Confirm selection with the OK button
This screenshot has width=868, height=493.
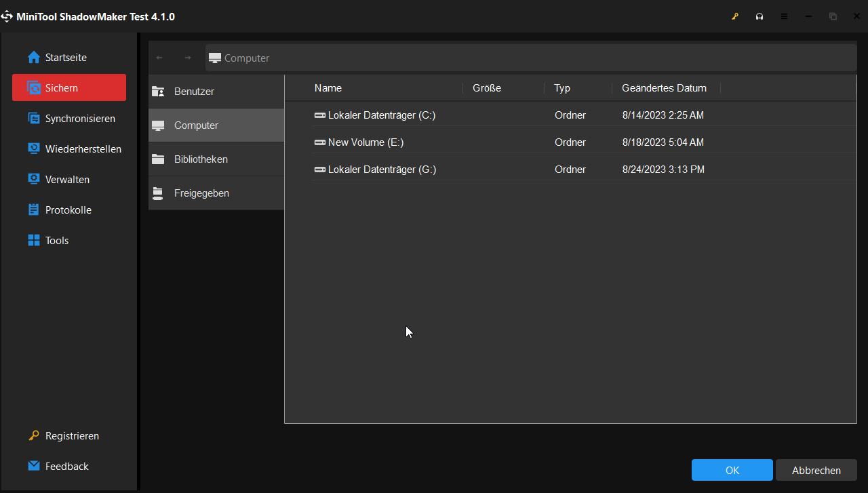[x=732, y=470]
